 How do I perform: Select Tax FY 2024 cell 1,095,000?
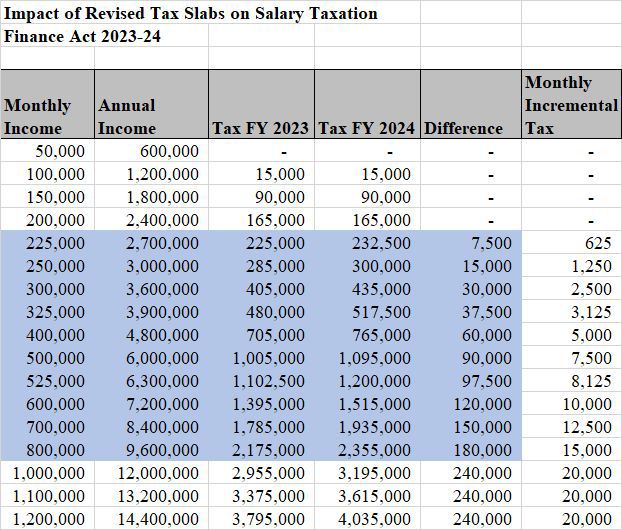coord(367,357)
